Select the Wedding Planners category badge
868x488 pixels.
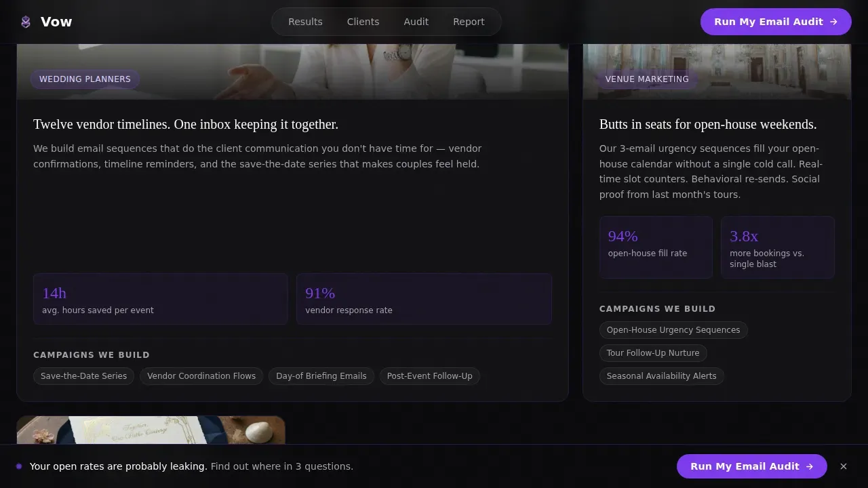pos(85,79)
